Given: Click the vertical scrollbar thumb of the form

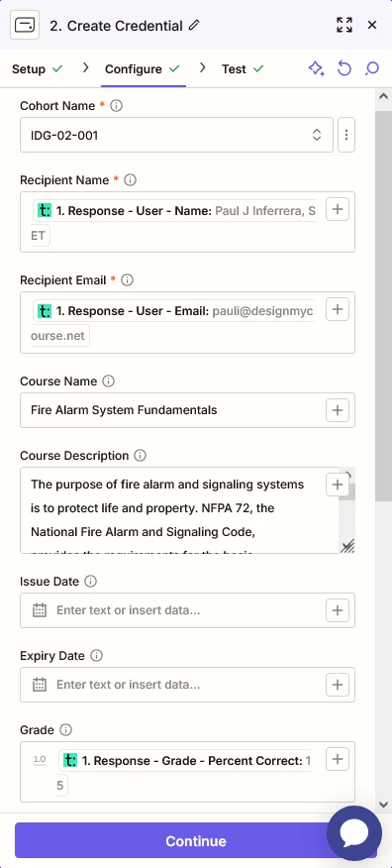Looking at the screenshot, I should point(383,305).
